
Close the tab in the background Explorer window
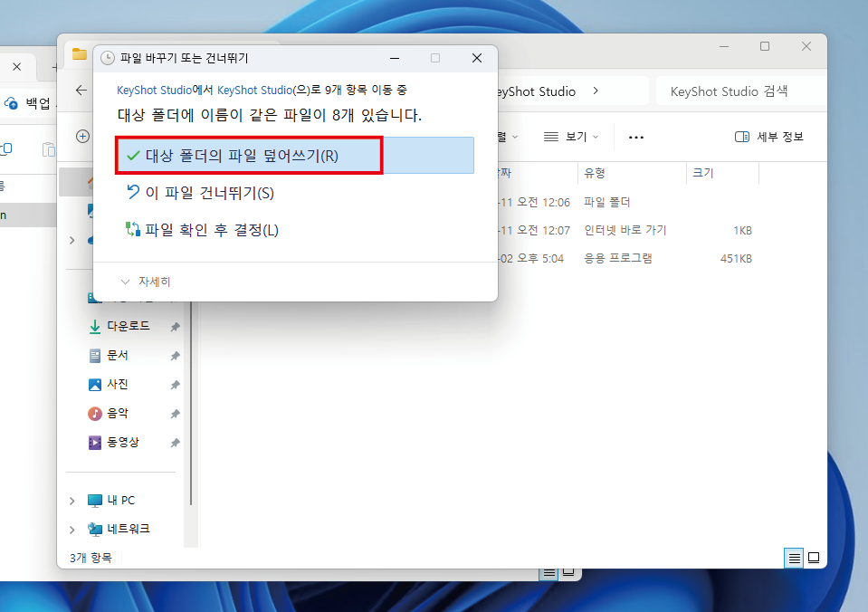click(16, 67)
